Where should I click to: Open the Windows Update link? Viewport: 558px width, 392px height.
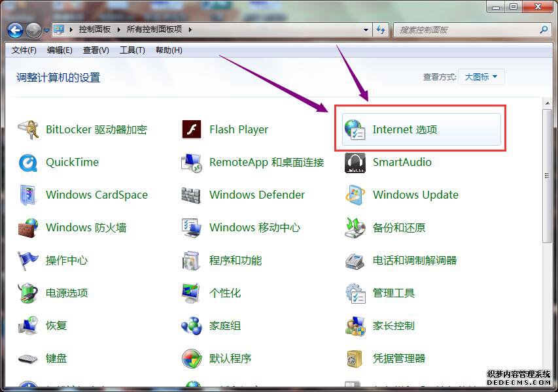[415, 195]
